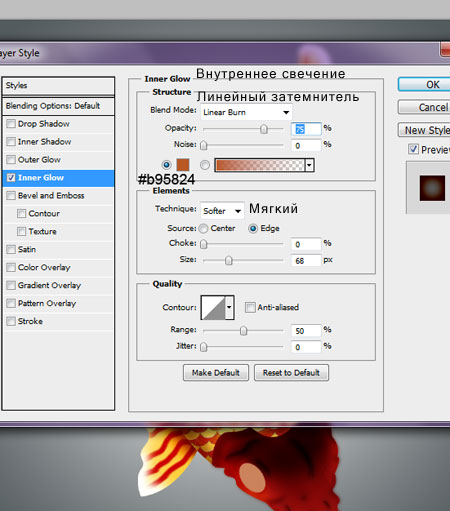Select the Inner Glow style row
This screenshot has width=450, height=511.
58,178
